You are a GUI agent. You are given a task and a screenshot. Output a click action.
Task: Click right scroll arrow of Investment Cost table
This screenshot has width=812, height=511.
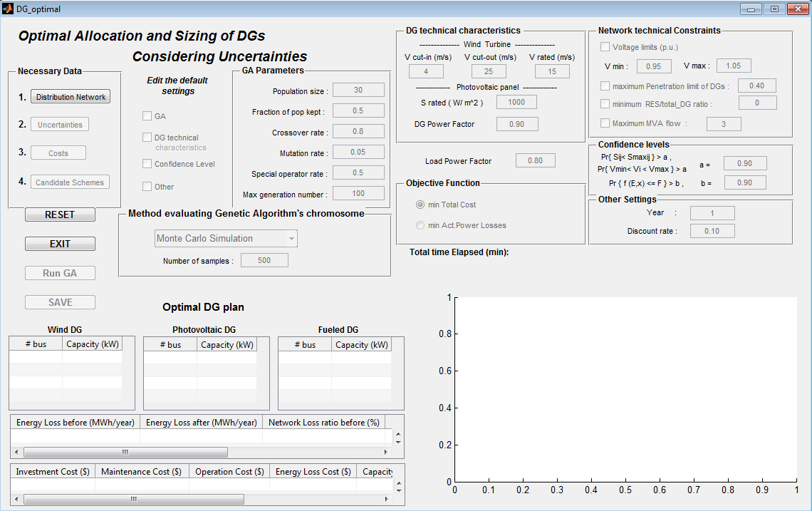tap(386, 500)
